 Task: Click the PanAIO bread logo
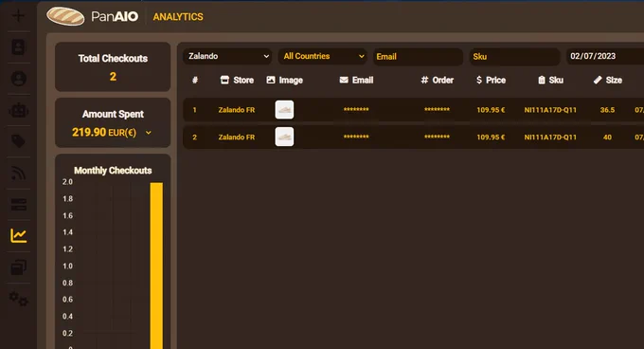[x=65, y=16]
